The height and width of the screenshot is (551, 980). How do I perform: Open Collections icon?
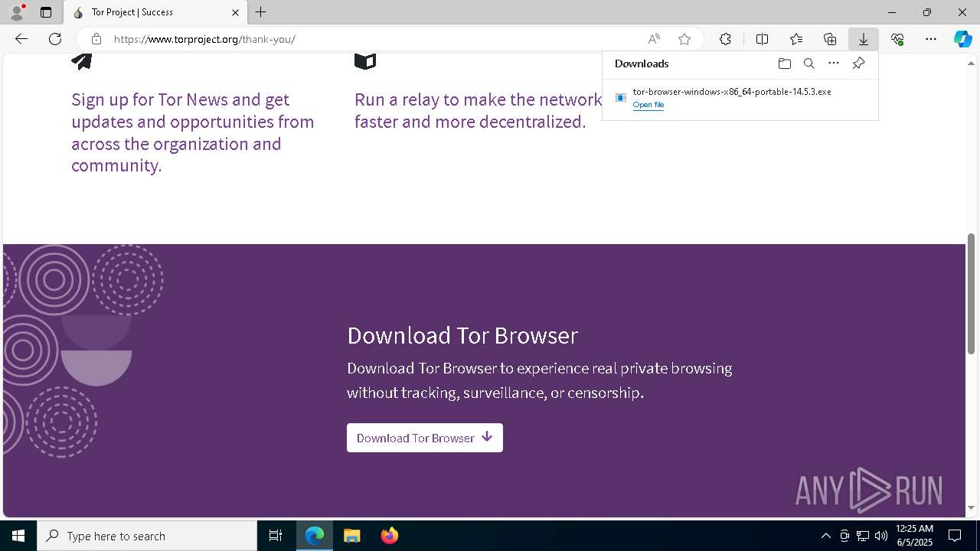click(x=830, y=39)
